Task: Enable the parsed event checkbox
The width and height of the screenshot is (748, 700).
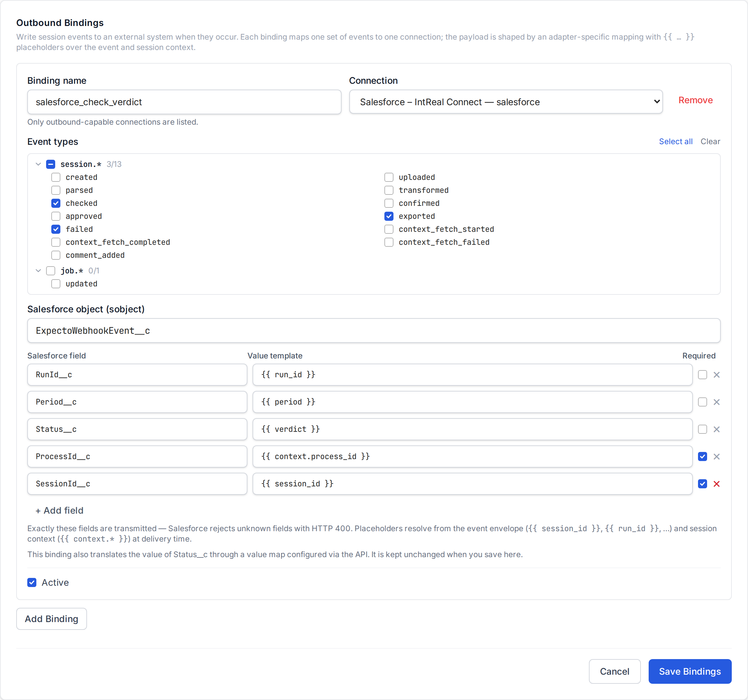Action: pos(56,190)
